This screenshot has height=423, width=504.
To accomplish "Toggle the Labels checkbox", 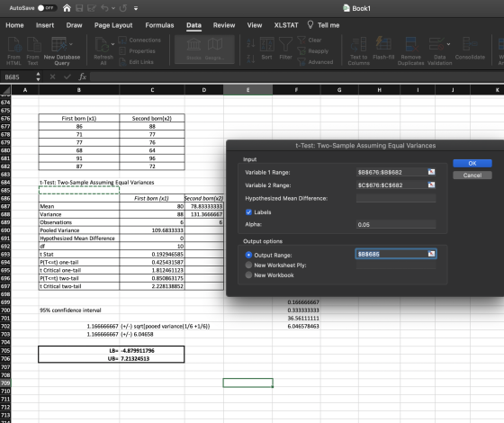I will 248,212.
